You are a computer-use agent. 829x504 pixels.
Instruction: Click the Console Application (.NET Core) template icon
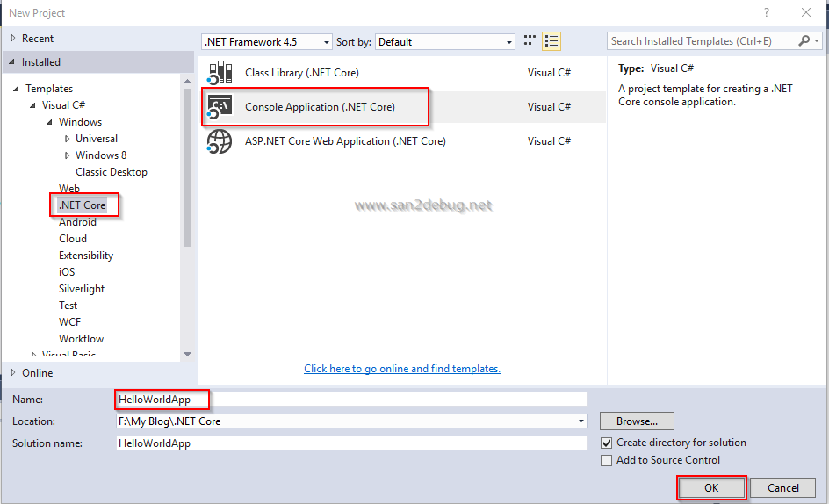(x=220, y=107)
